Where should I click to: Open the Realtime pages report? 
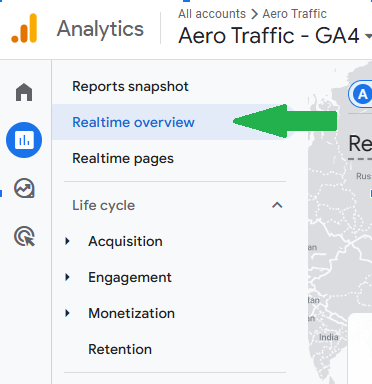point(123,159)
